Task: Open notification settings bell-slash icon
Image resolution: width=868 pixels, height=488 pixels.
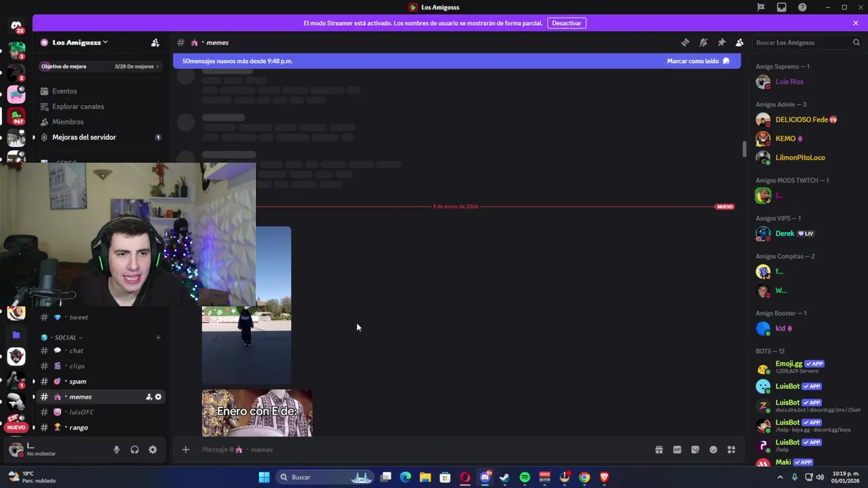Action: click(703, 42)
